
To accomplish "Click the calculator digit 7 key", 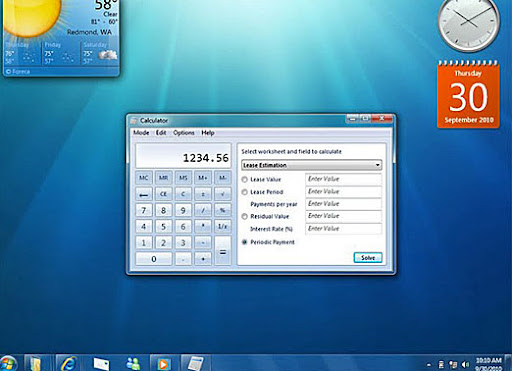I will [144, 210].
